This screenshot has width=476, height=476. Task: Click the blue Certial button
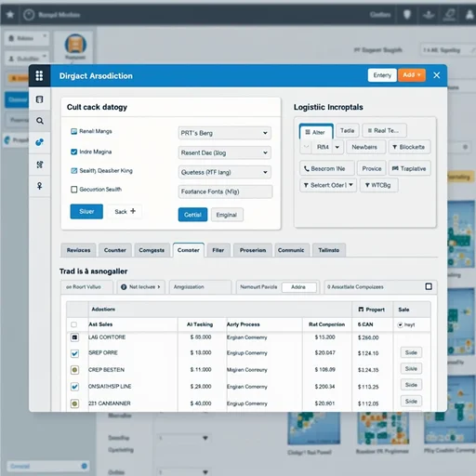[x=192, y=215]
